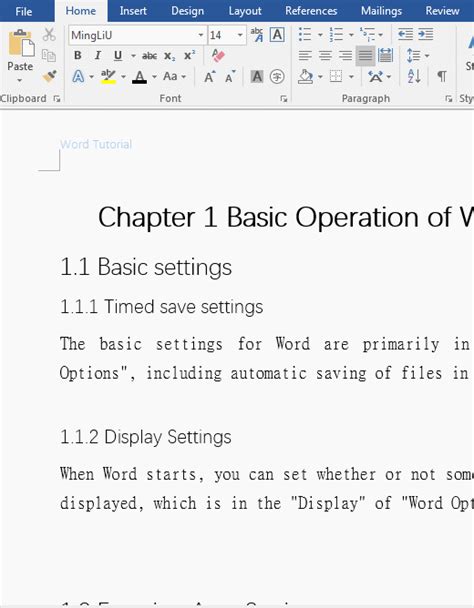Expand Paste options arrow

19,80
